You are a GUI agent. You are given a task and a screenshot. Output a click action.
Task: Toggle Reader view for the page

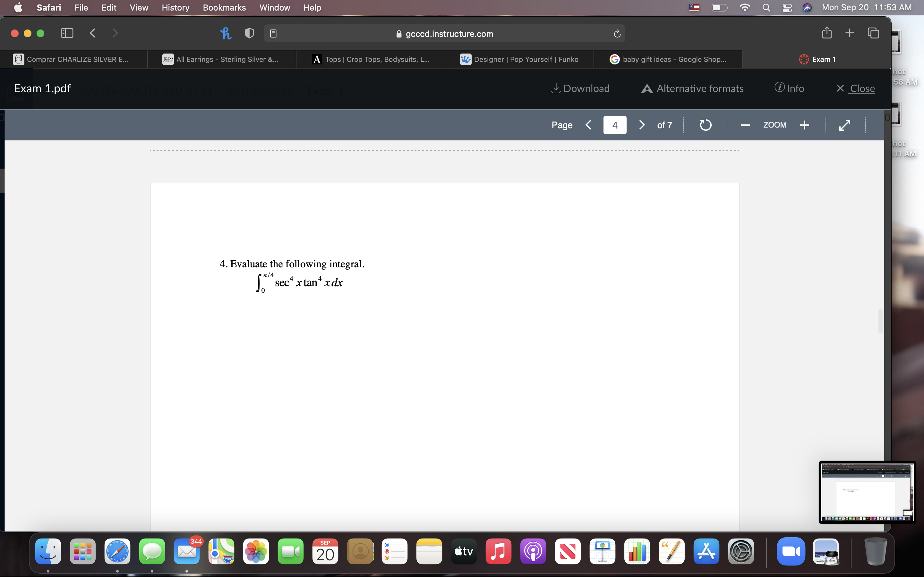(273, 33)
